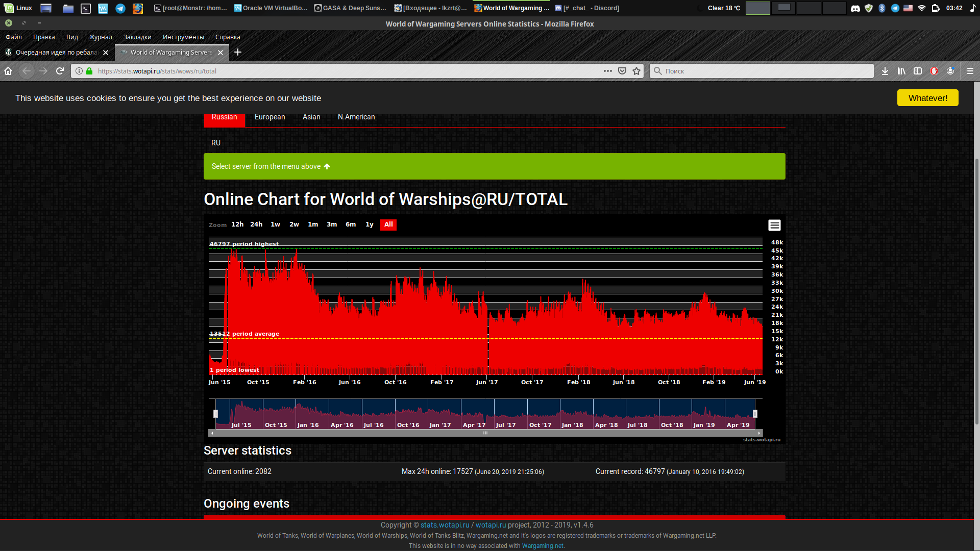
Task: Open the Firefox account icon
Action: (950, 71)
